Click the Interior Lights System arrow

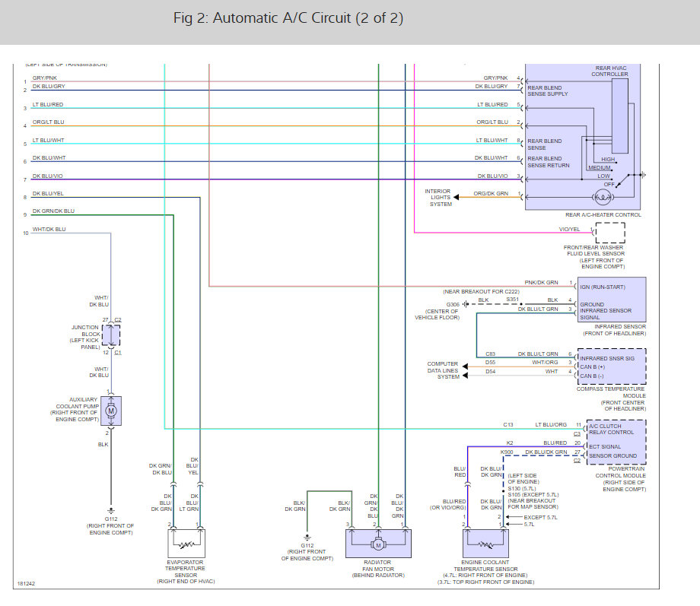tap(457, 197)
